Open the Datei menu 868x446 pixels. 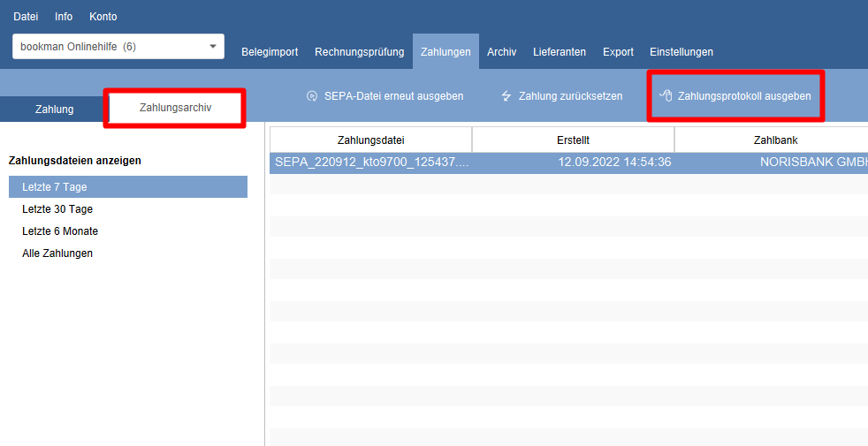click(x=26, y=17)
